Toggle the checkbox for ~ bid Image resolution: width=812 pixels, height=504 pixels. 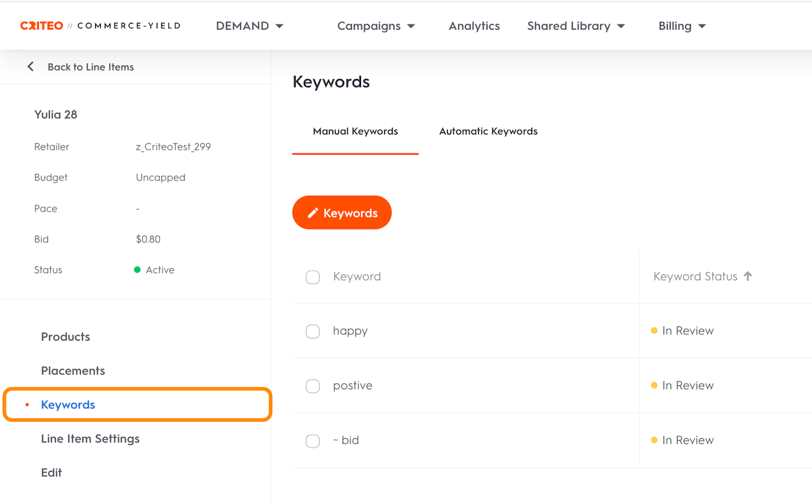[x=313, y=441]
